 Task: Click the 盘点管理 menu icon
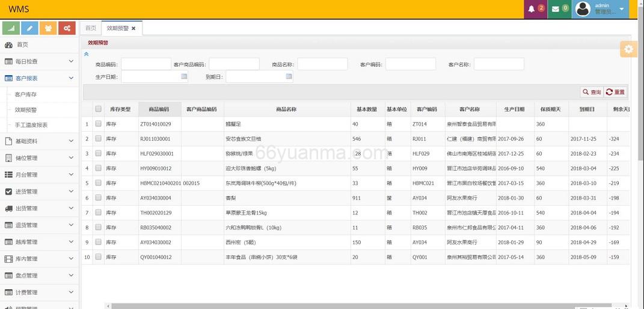[8, 276]
